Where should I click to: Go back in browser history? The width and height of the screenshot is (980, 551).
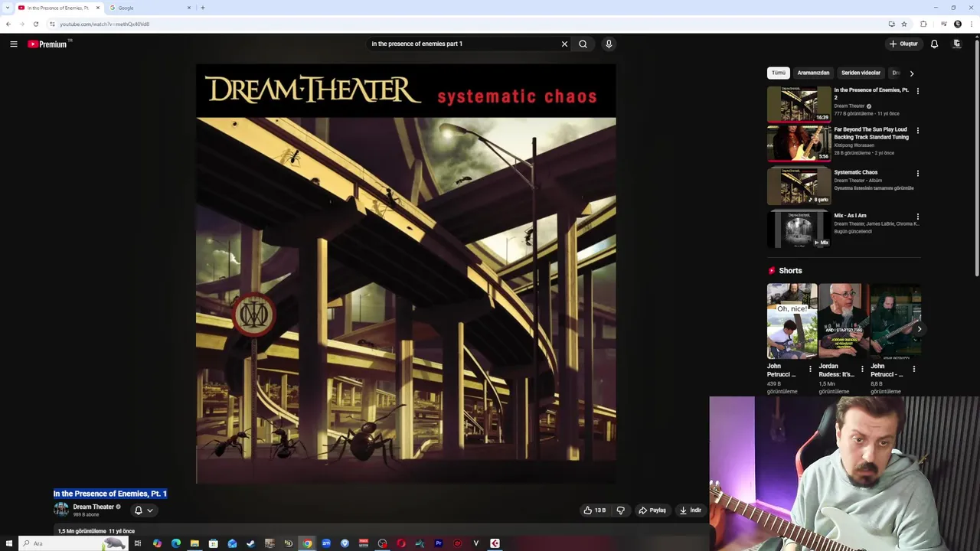click(x=8, y=24)
